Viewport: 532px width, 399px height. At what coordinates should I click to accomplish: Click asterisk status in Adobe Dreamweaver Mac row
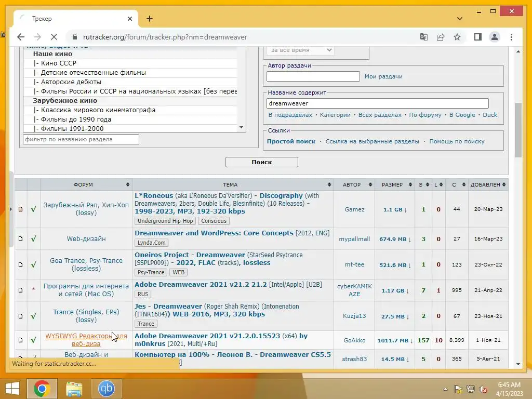(34, 289)
